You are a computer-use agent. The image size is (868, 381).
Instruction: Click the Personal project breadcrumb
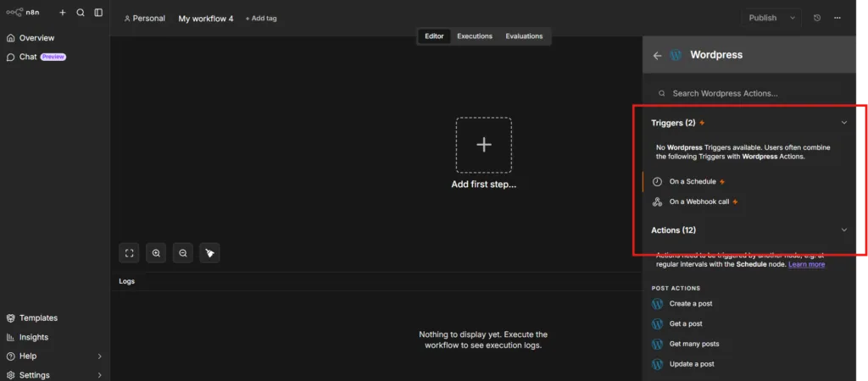click(x=144, y=19)
